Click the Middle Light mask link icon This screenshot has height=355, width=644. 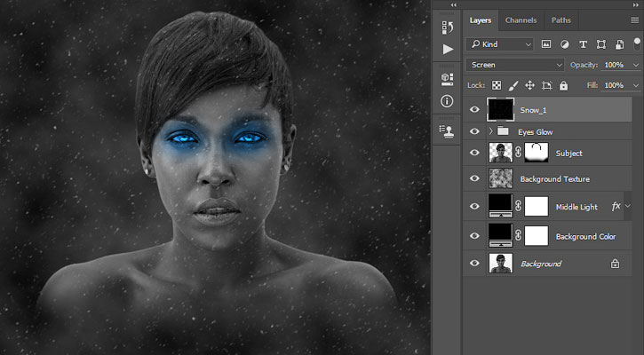click(519, 207)
